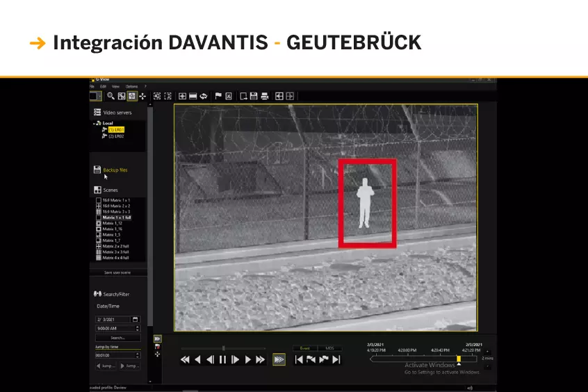Screen dimensions: 588x392
Task: Open the Options menu
Action: point(131,86)
